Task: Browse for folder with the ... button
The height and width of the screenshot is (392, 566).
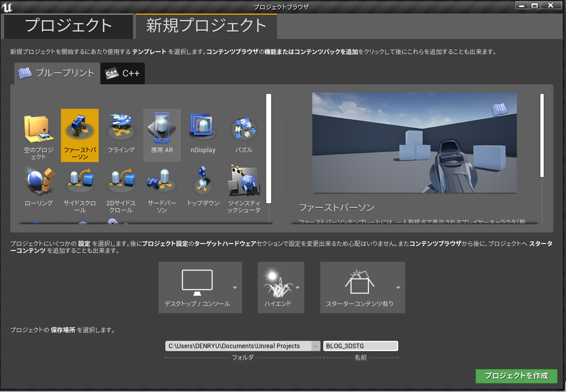Action: tap(316, 346)
